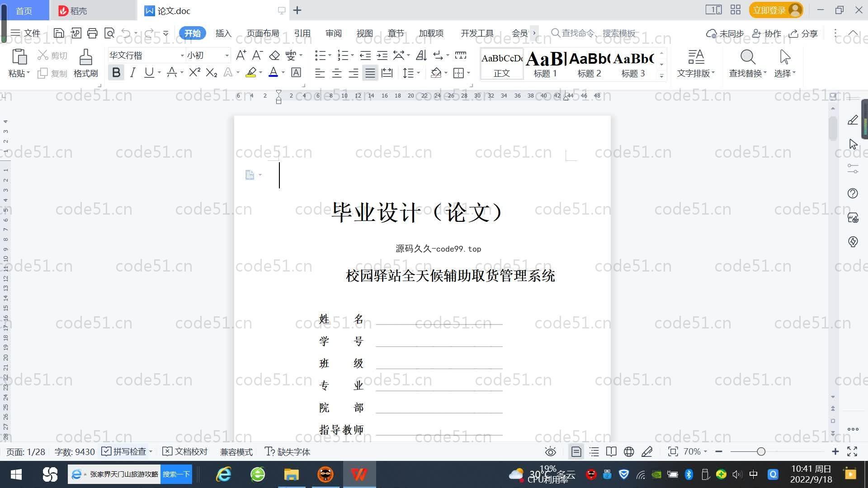This screenshot has height=488, width=868.
Task: Clear formatting with eraser icon
Action: tap(274, 55)
